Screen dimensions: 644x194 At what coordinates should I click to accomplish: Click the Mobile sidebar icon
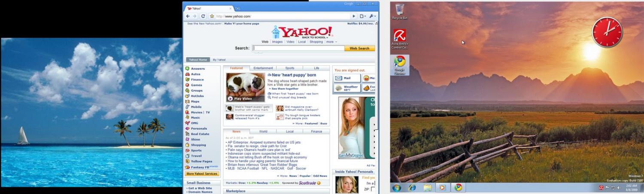tap(187, 107)
